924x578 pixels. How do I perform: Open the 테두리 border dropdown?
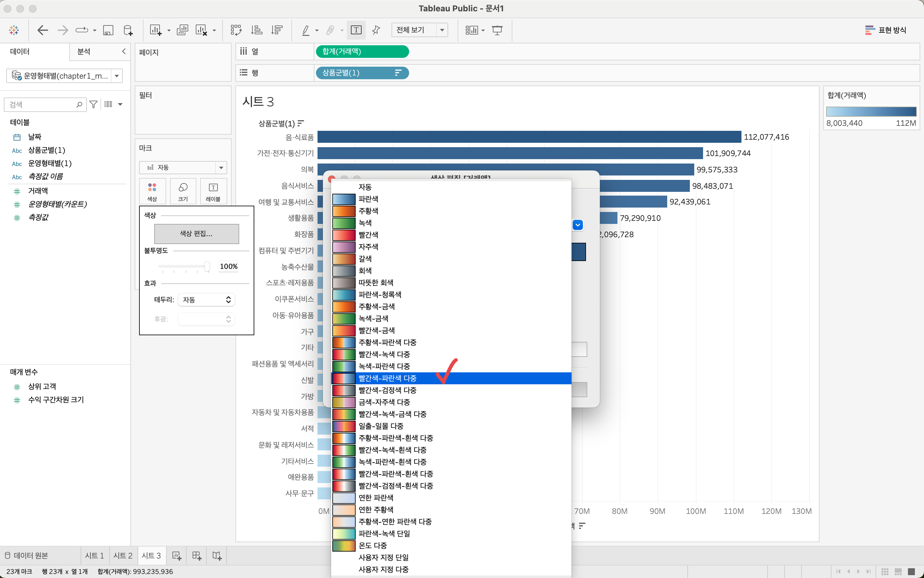(x=206, y=300)
